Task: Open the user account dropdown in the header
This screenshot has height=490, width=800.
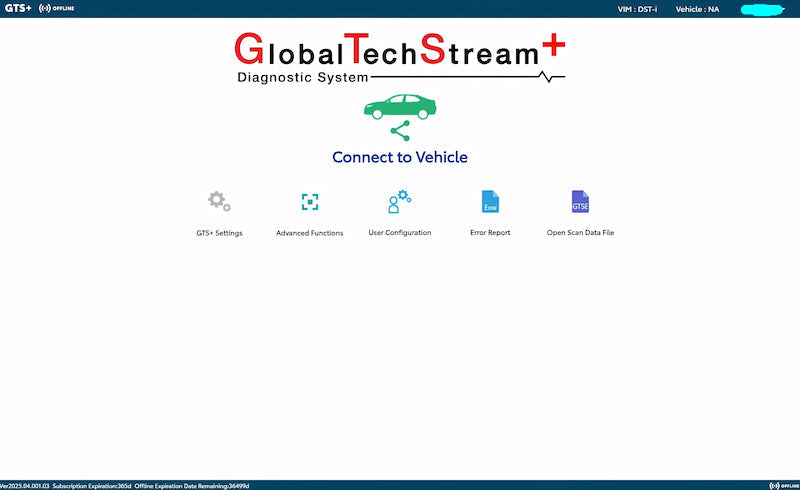Action: point(762,10)
